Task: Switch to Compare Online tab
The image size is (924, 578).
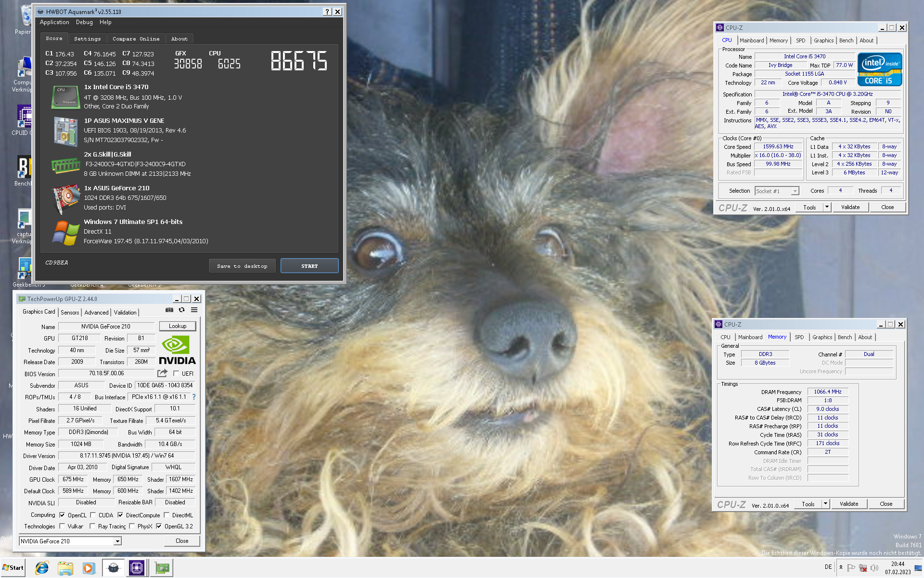Action: tap(136, 39)
